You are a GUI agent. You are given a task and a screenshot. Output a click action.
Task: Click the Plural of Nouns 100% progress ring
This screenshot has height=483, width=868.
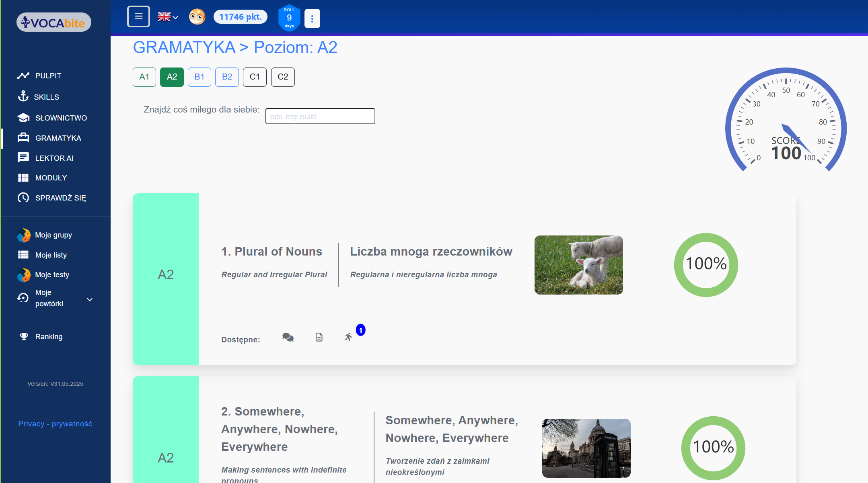[x=706, y=265]
